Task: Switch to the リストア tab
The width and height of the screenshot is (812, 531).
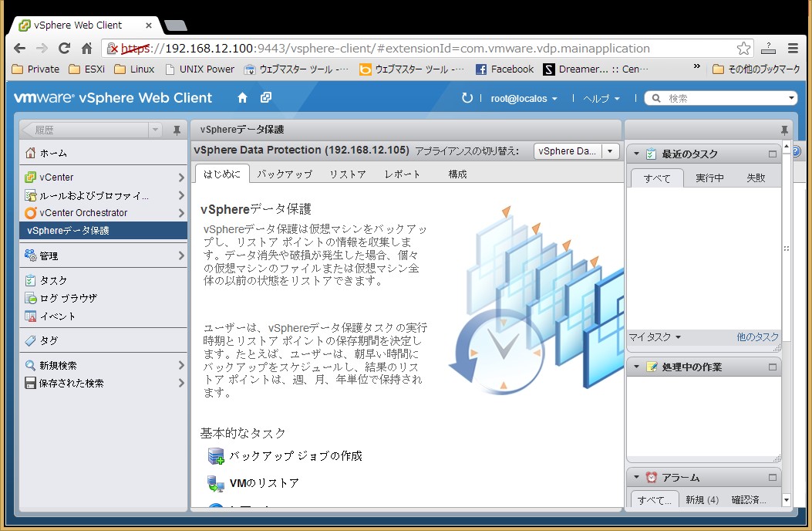Action: pos(348,174)
